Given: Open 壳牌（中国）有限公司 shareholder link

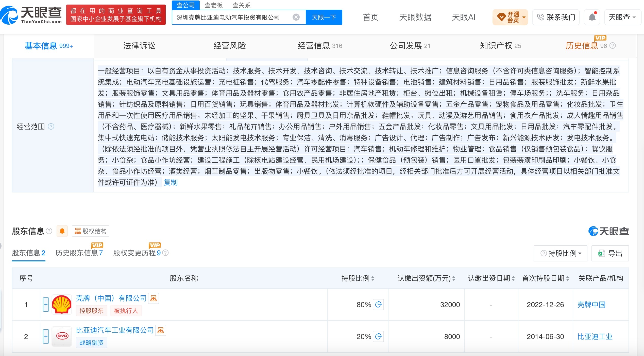Looking at the screenshot, I should (111, 298).
